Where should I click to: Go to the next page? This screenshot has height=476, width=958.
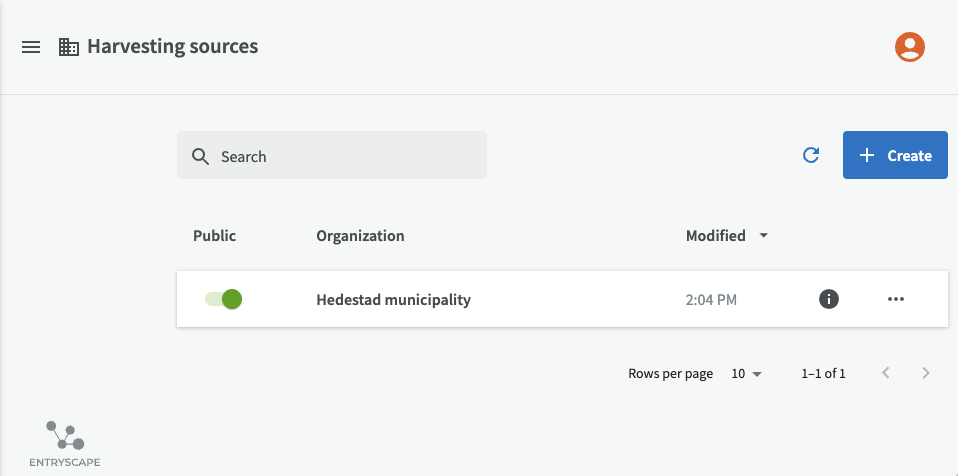(x=926, y=373)
